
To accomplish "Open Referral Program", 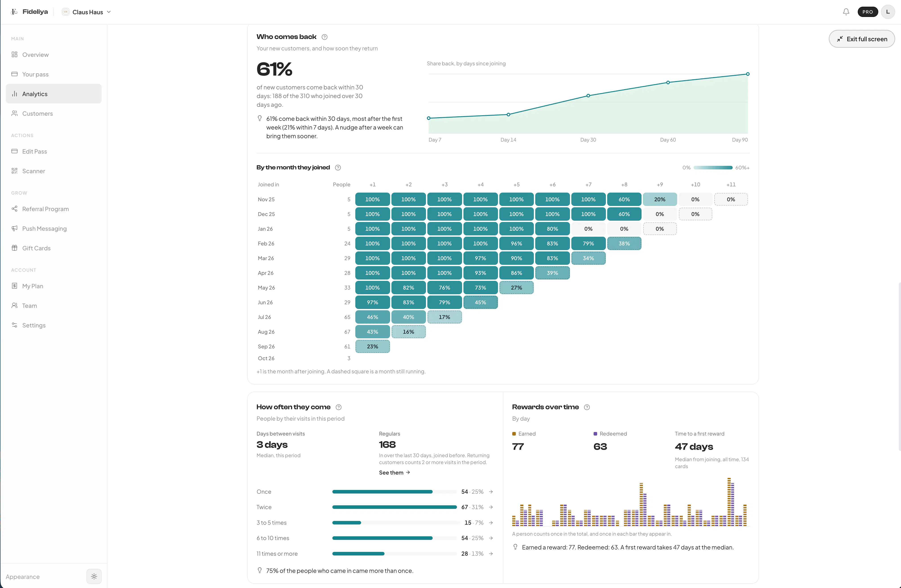I will click(54, 209).
